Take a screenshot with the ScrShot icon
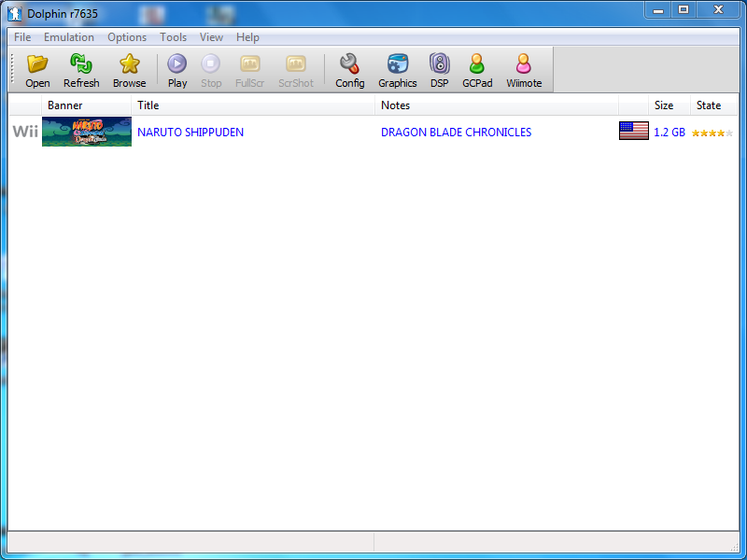Screen dimensions: 747x560 (x=296, y=63)
